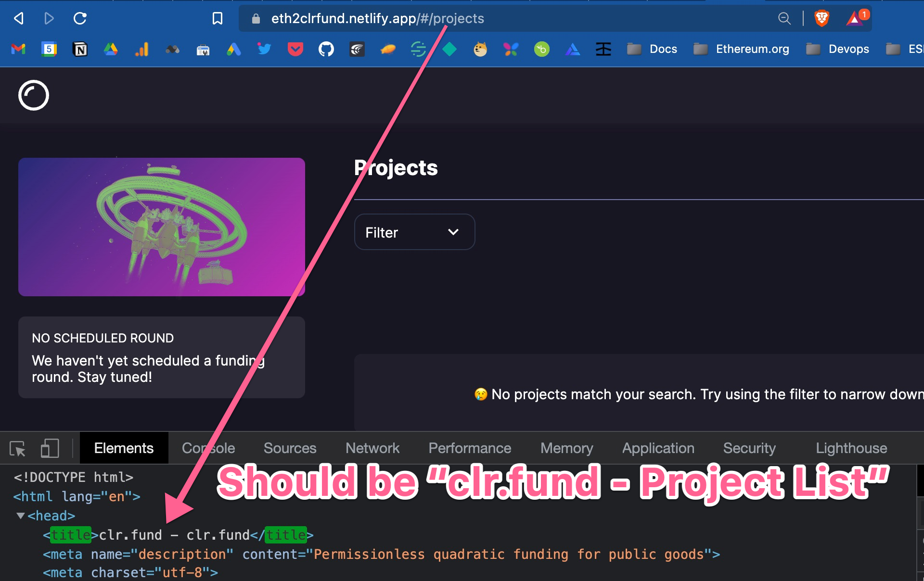Open the Lighthouse panel
924x581 pixels.
click(x=851, y=448)
